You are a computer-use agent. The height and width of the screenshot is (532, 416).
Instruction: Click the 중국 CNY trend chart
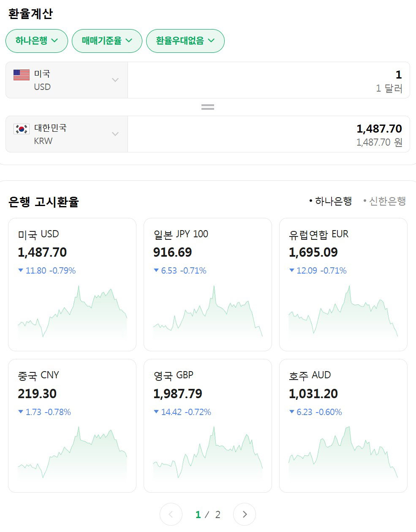point(72,454)
